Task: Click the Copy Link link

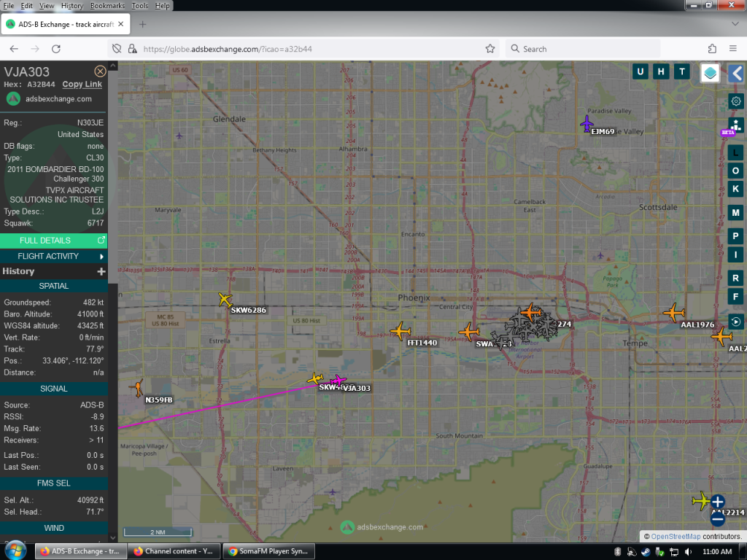Action: click(x=82, y=85)
